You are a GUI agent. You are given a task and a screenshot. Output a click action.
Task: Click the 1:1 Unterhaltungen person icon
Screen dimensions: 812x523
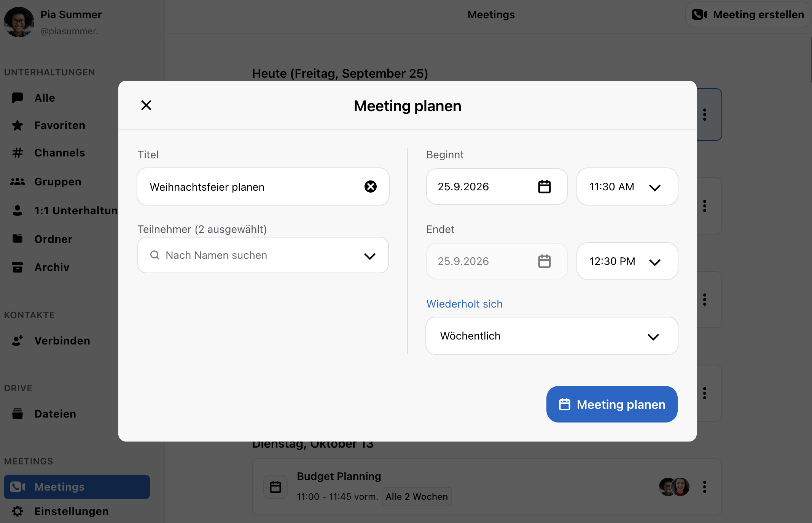18,210
